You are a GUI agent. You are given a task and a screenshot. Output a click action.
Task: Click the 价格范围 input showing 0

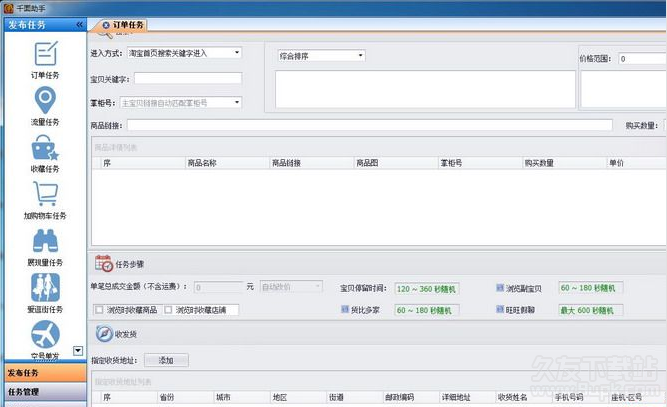pyautogui.click(x=642, y=59)
